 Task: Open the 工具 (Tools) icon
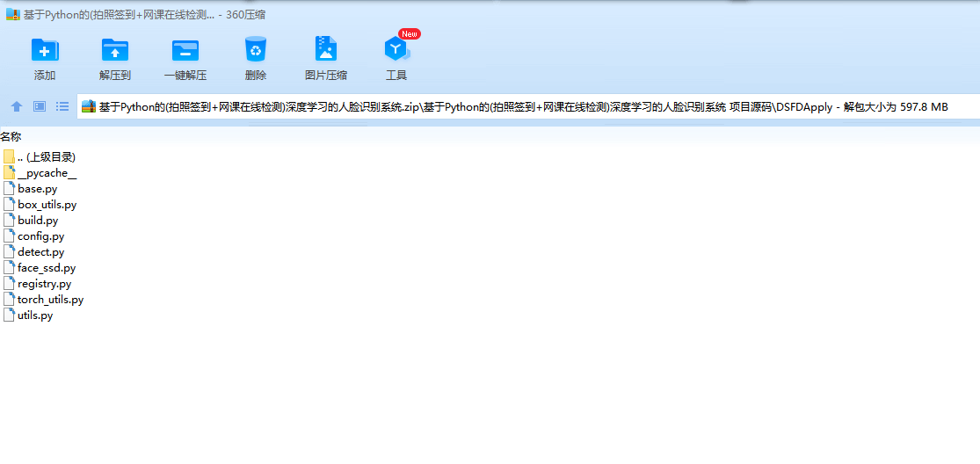point(396,49)
